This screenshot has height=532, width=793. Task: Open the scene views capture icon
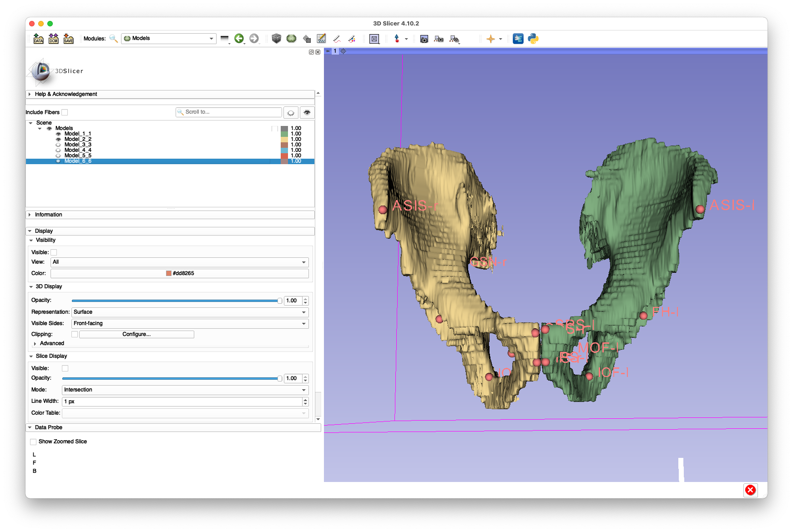click(x=439, y=39)
